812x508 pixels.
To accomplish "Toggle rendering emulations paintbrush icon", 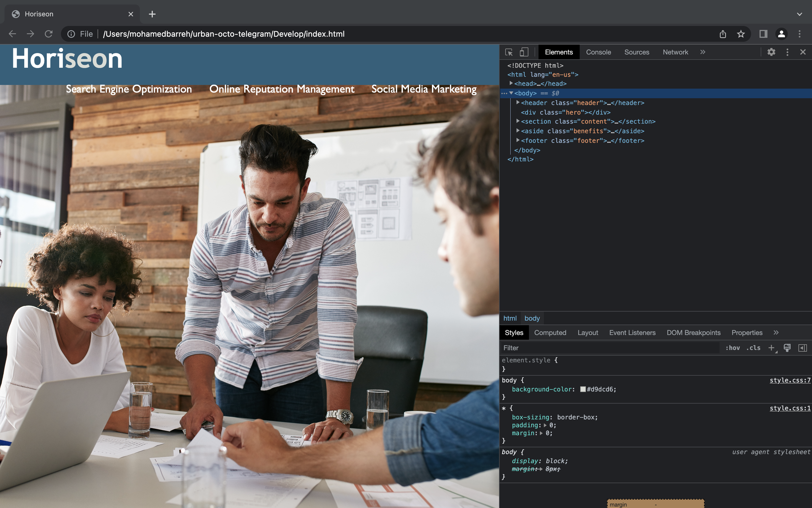I will coord(787,348).
